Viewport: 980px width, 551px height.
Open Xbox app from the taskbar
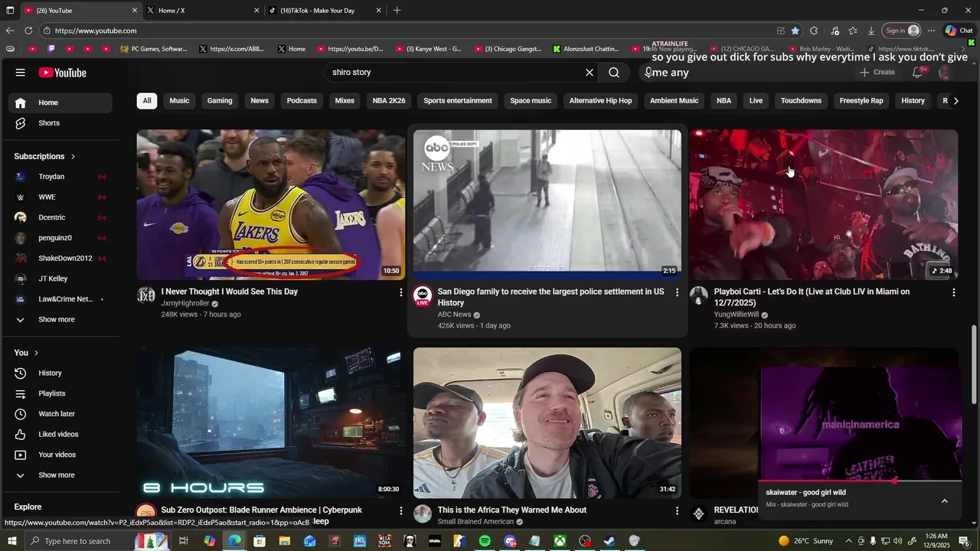point(560,541)
